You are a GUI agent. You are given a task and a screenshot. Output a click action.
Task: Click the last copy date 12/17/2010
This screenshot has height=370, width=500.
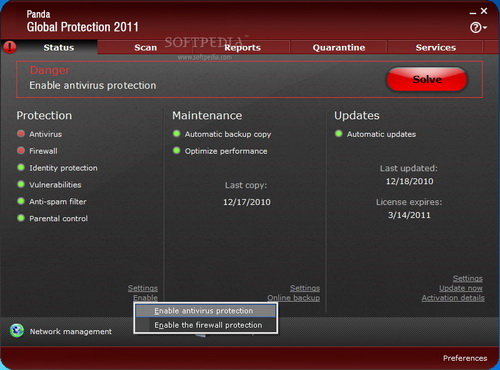[x=247, y=202]
